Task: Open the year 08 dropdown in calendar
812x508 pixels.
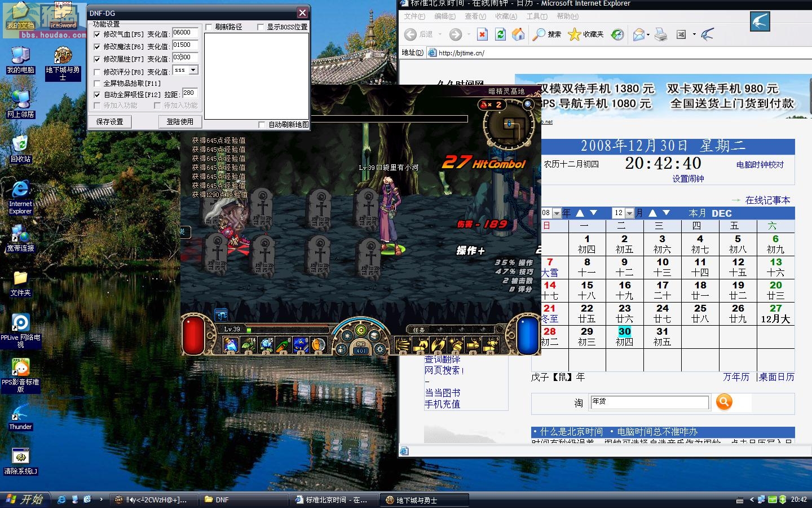Action: click(557, 213)
